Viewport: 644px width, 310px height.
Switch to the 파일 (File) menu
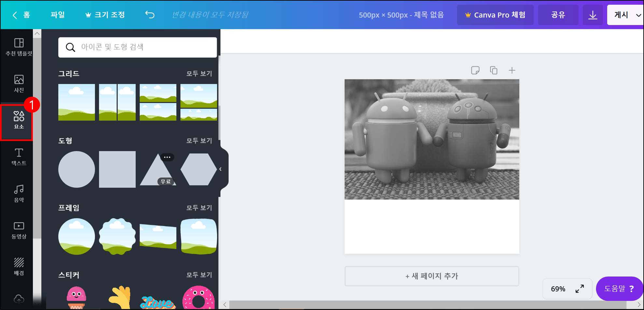coord(58,14)
